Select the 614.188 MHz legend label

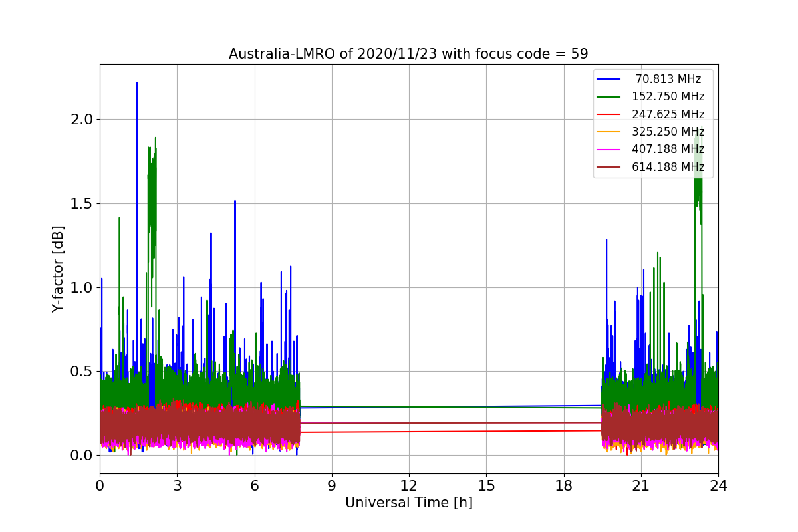[668, 167]
